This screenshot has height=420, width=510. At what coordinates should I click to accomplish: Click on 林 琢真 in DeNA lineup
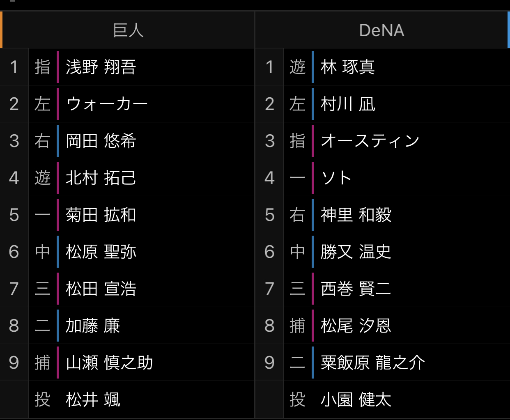[347, 67]
